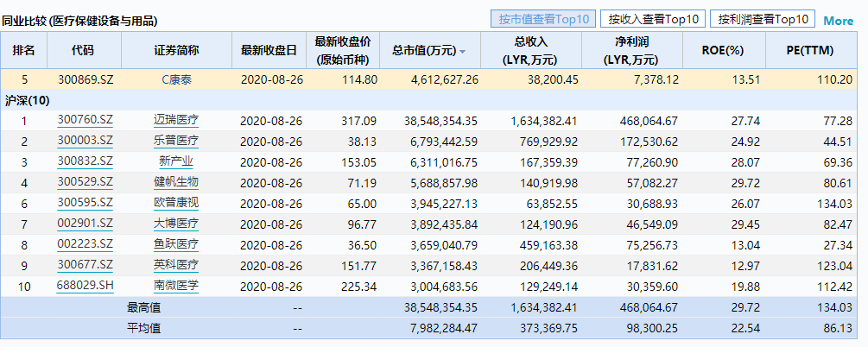Open the 健帆生物 security link

(176, 182)
